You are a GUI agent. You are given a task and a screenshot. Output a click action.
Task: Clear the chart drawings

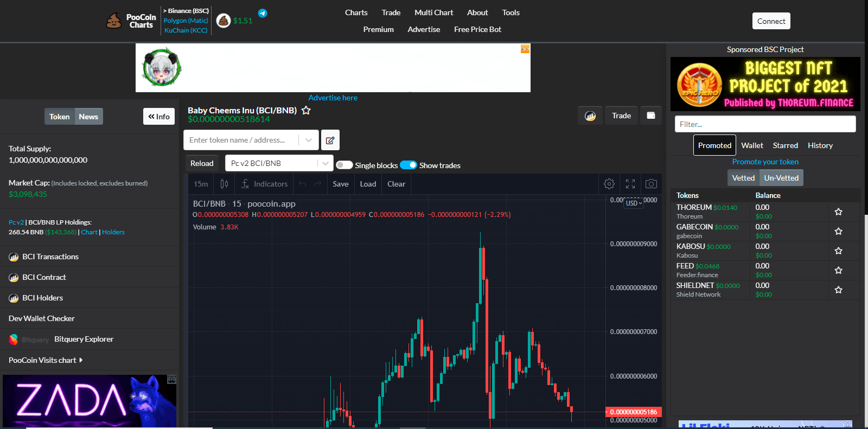pyautogui.click(x=397, y=184)
